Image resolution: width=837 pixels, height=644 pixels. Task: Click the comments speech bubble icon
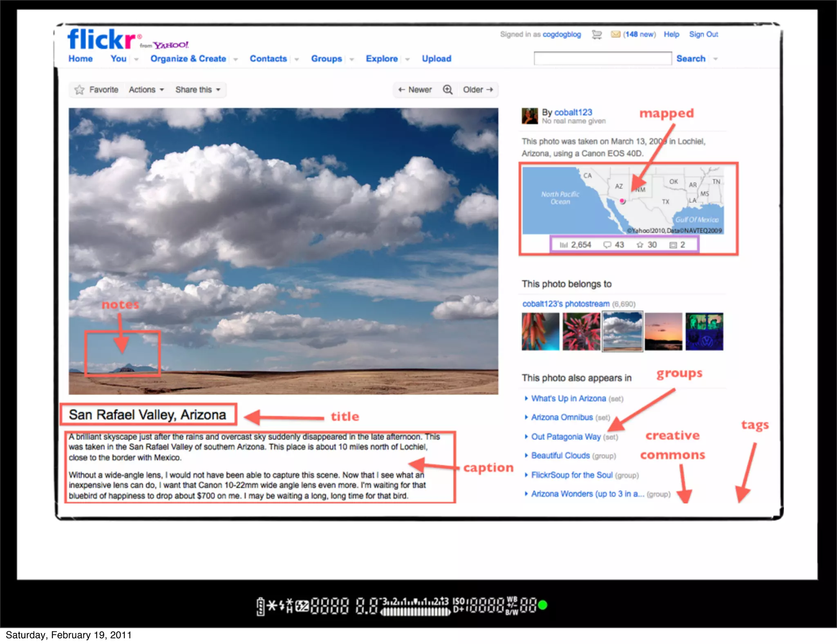pos(607,245)
